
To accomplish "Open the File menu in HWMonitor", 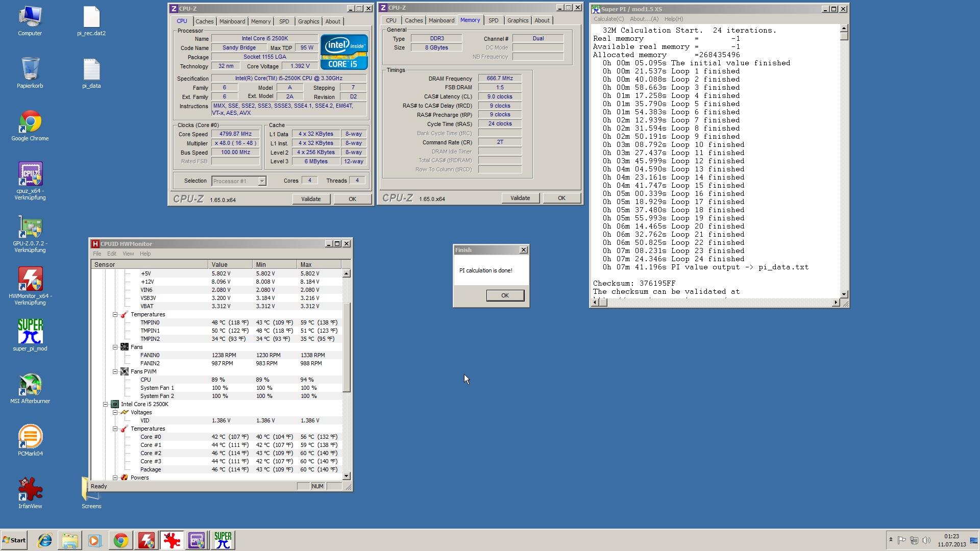I will (x=97, y=254).
